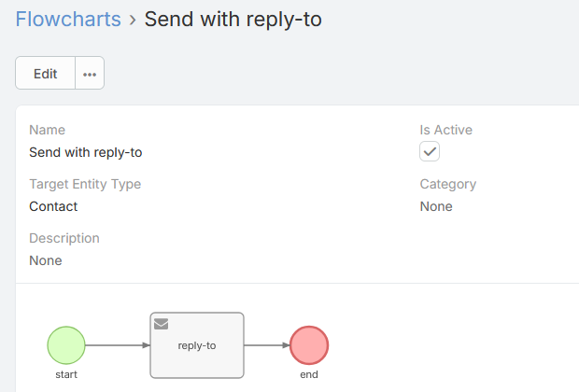Click the Target Entity Type value Contact

53,206
